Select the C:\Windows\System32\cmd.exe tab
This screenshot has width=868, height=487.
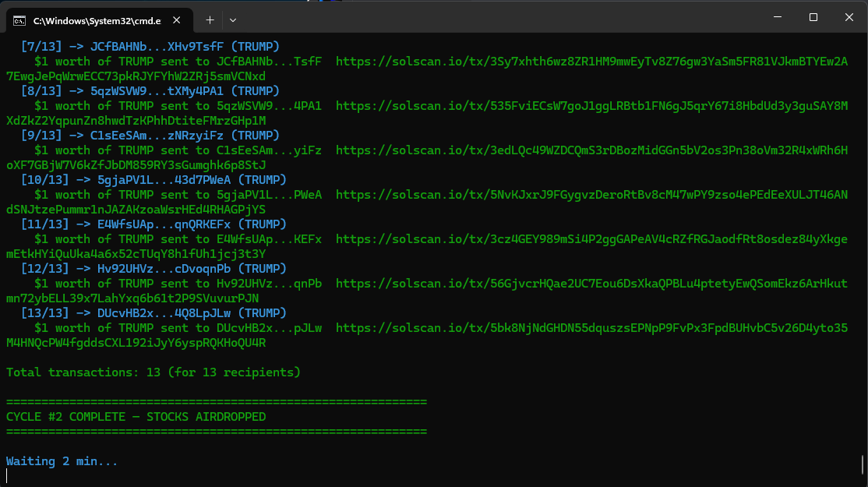pyautogui.click(x=100, y=20)
